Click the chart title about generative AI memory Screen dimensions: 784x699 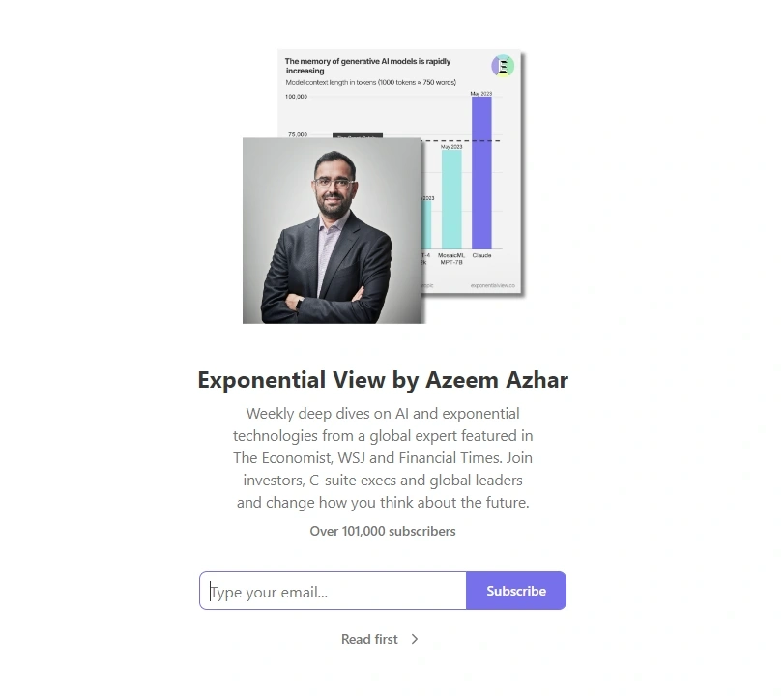tap(367, 66)
